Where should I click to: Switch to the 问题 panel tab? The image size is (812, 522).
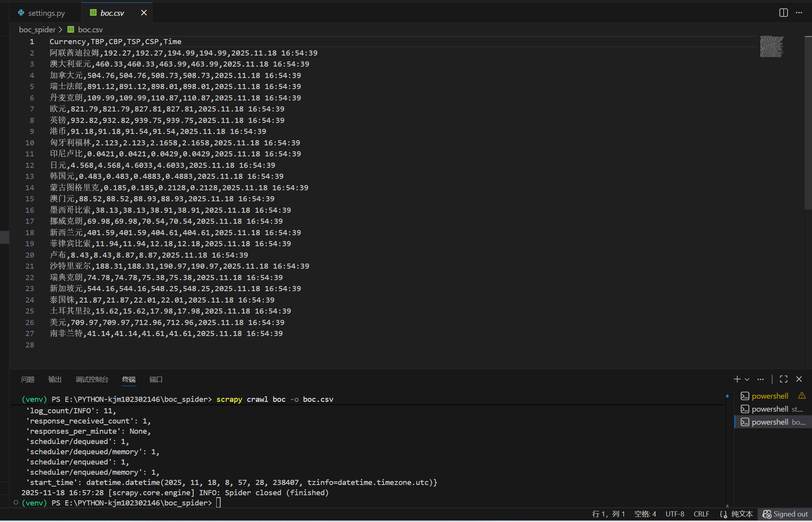pyautogui.click(x=28, y=379)
